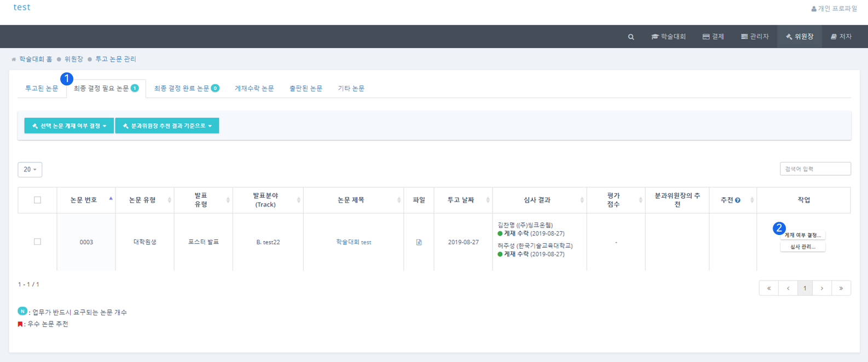Select the 최종 결정 필요 논문 tab

point(106,88)
